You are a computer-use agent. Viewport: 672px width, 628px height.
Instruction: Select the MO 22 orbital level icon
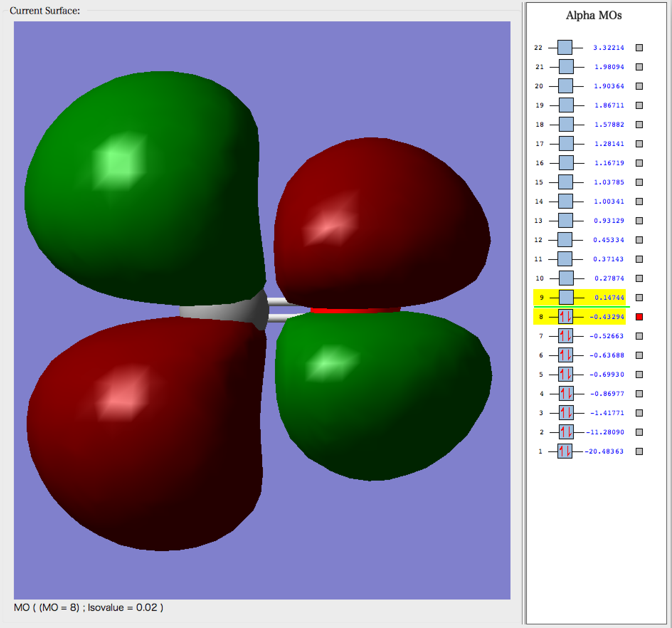[x=565, y=47]
